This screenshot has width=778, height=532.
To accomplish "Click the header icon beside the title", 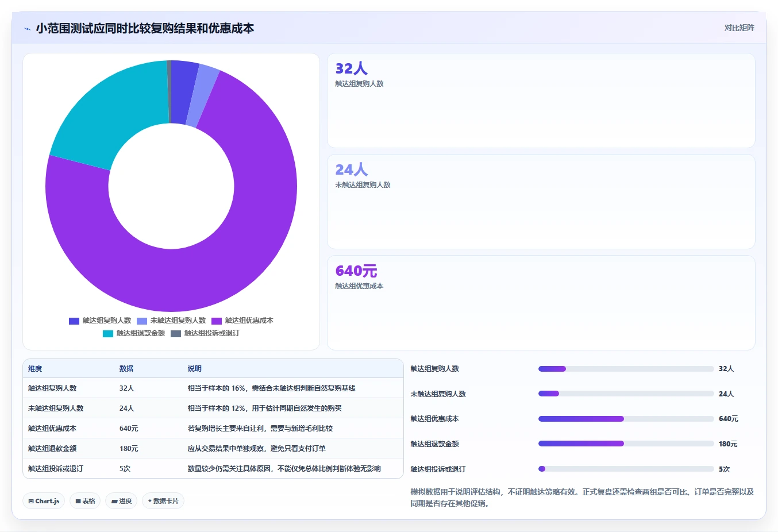I will [x=27, y=29].
